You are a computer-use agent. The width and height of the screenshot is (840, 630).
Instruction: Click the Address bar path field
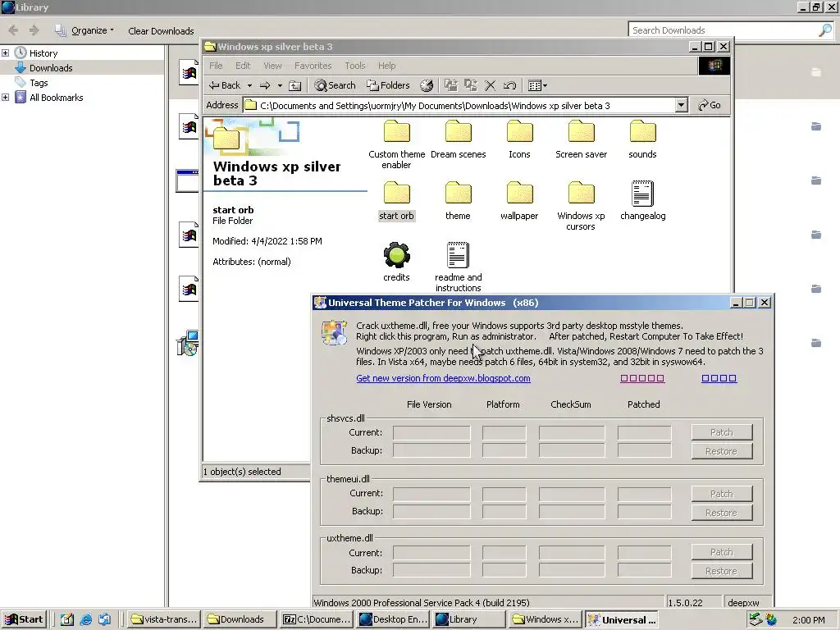point(459,105)
